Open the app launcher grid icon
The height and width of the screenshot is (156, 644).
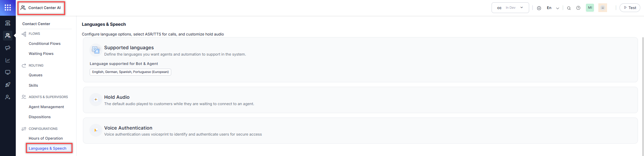[x=8, y=8]
